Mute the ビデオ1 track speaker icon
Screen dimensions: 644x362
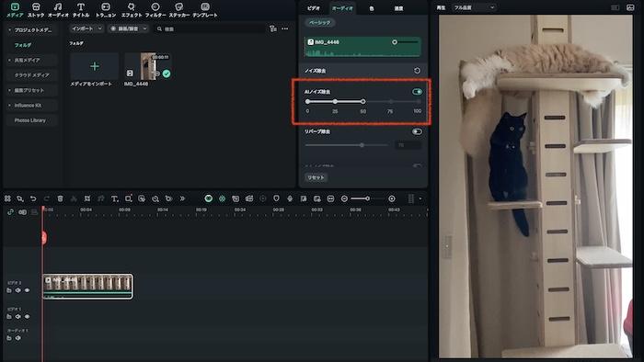click(18, 316)
